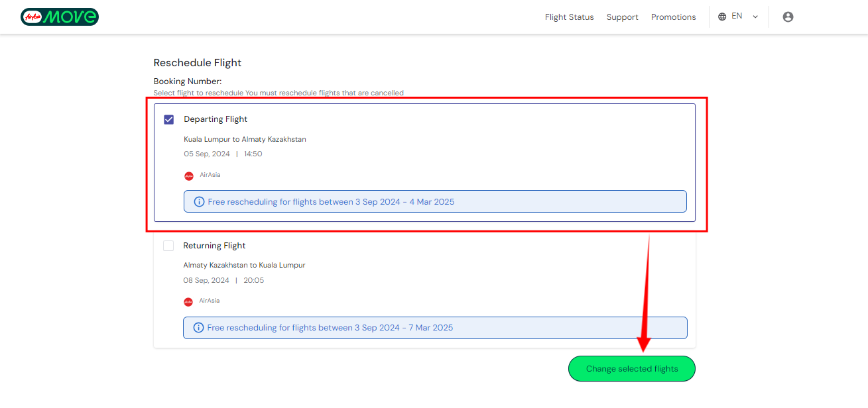Viewport: 868px width, 408px height.
Task: Select the EN language label
Action: (x=737, y=17)
